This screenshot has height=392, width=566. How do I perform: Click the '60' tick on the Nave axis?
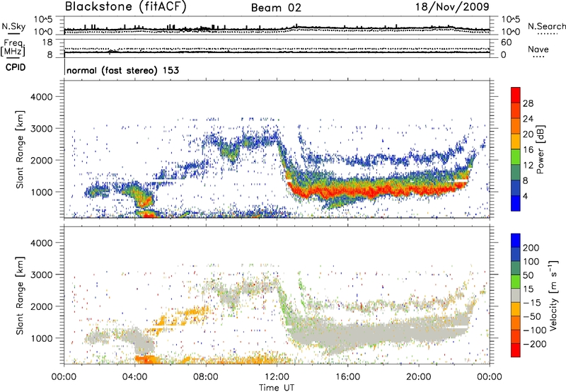[506, 42]
